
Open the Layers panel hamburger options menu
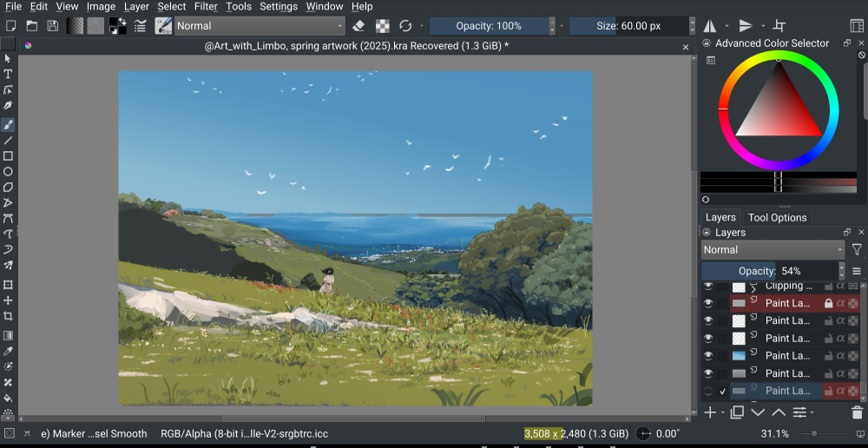coord(857,271)
